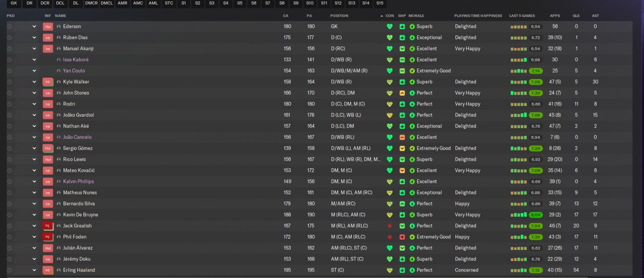Click person icon beside Mateo Kovačić

coord(59,170)
